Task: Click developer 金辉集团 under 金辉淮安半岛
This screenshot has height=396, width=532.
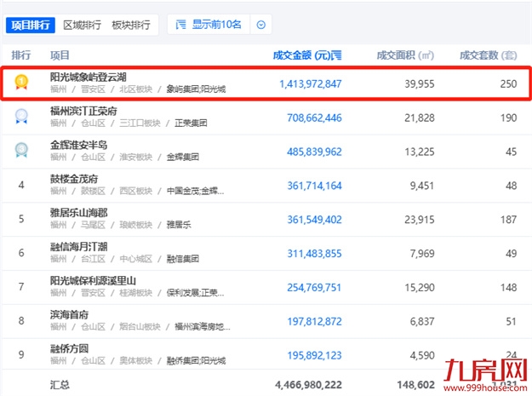Action: coord(182,157)
